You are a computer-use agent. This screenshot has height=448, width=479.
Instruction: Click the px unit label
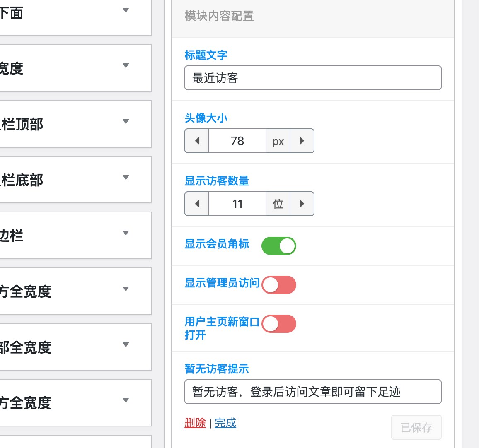(x=278, y=141)
